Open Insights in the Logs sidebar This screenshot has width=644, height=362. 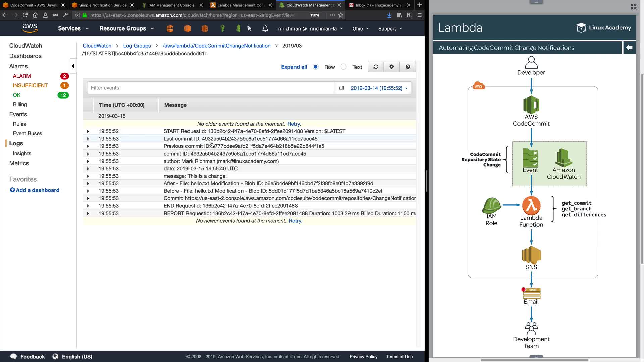tap(22, 153)
